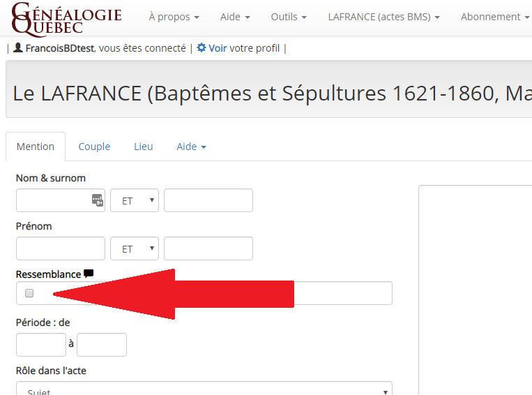Open the Aide menu in top navigation
Image resolution: width=532 pixels, height=395 pixels.
[x=235, y=17]
